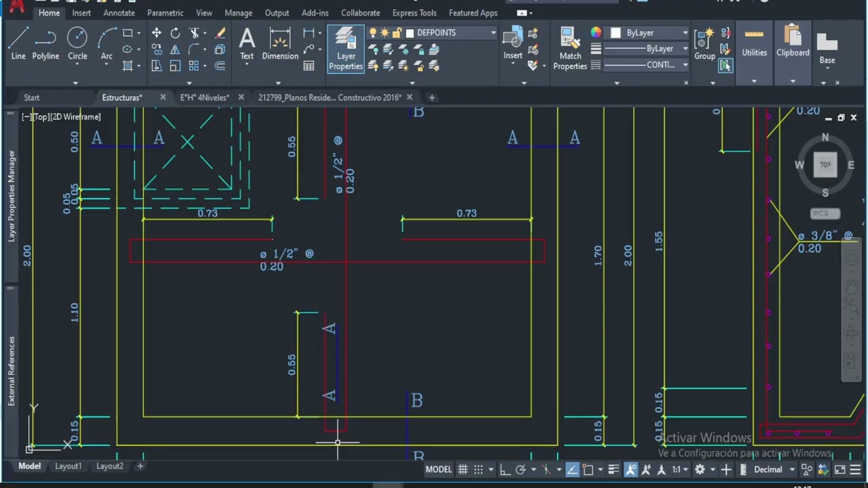
Task: Activate the Trim scissors icon
Action: (x=195, y=33)
